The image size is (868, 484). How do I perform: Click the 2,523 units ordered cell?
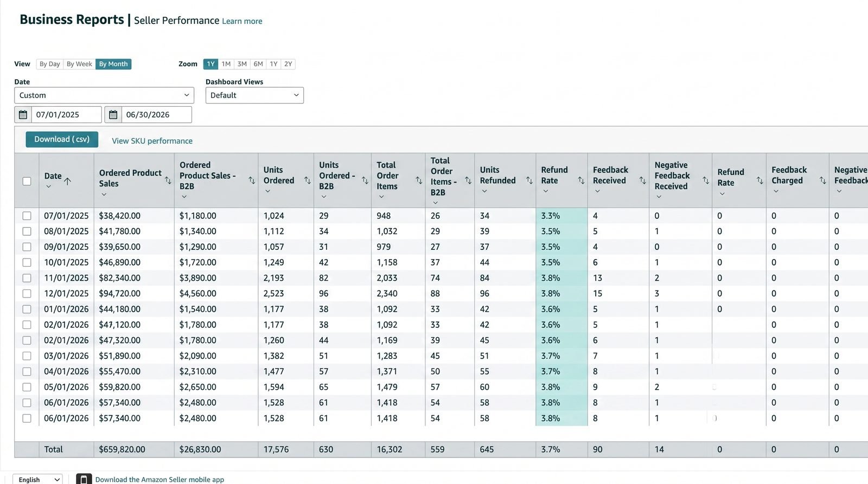(x=273, y=294)
